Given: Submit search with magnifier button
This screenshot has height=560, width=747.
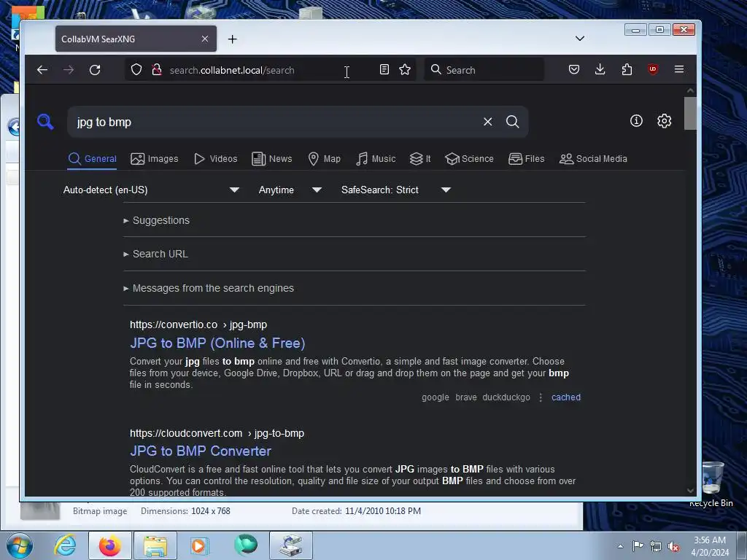Looking at the screenshot, I should pyautogui.click(x=513, y=122).
